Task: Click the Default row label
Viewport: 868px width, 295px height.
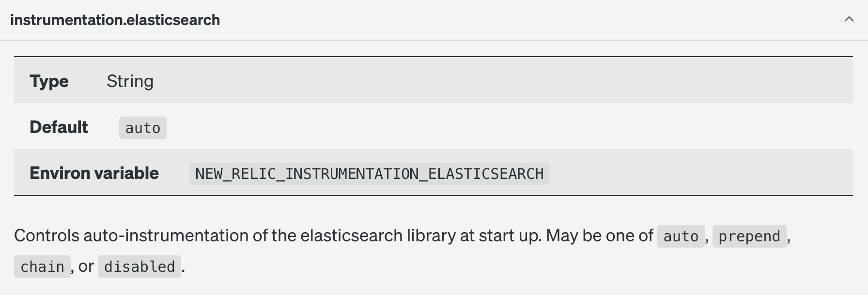Action: (x=58, y=127)
